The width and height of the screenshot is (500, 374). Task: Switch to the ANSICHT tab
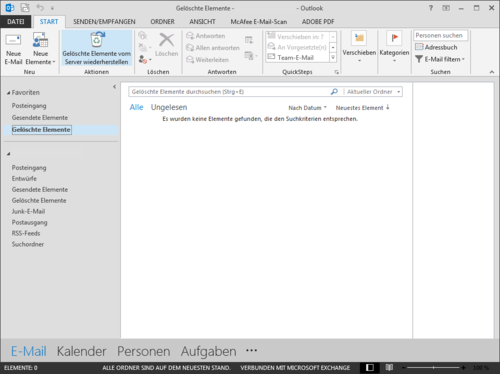click(202, 22)
